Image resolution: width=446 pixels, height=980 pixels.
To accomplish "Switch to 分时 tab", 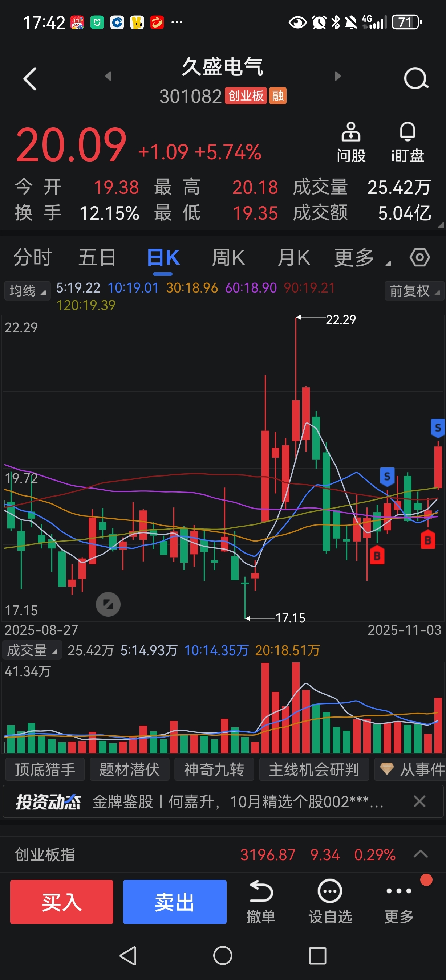I will [32, 258].
